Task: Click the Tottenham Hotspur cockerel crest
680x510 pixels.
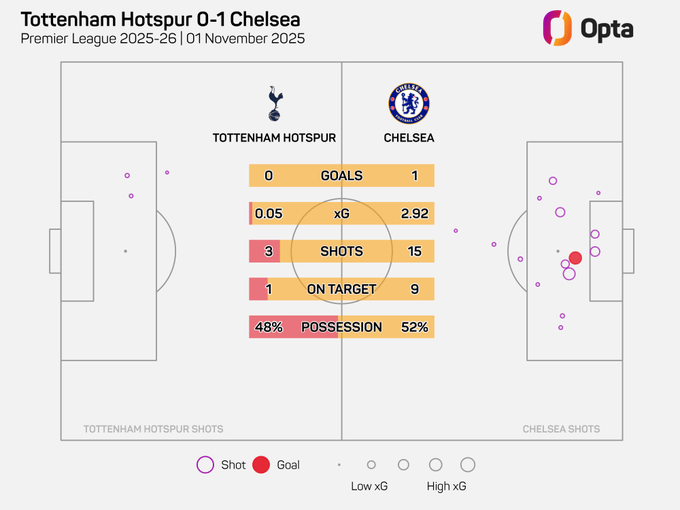Action: tap(274, 104)
